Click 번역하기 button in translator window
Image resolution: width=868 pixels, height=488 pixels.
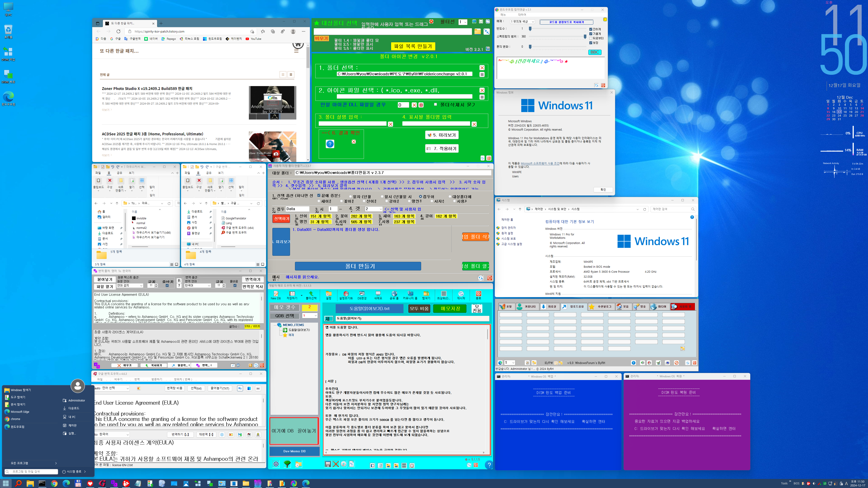click(253, 279)
